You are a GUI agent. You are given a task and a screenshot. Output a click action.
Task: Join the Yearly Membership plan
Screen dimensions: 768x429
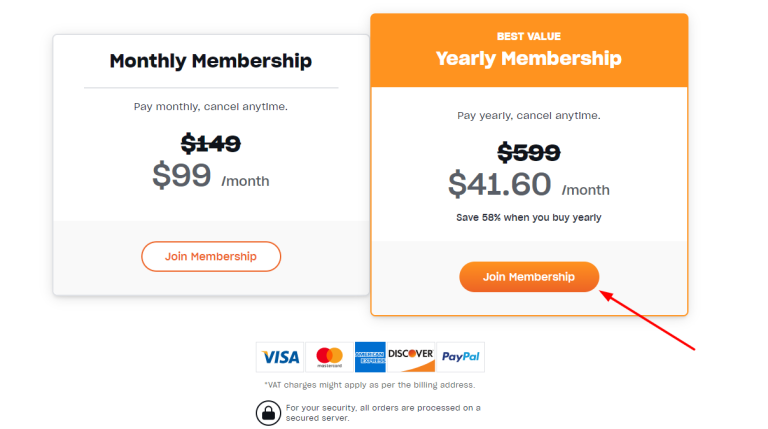pos(529,277)
